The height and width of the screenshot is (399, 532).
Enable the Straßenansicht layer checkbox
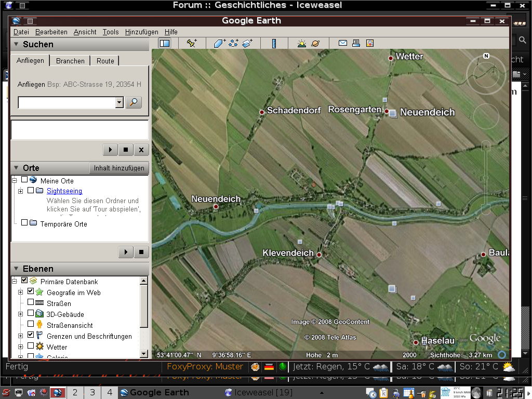pyautogui.click(x=31, y=324)
